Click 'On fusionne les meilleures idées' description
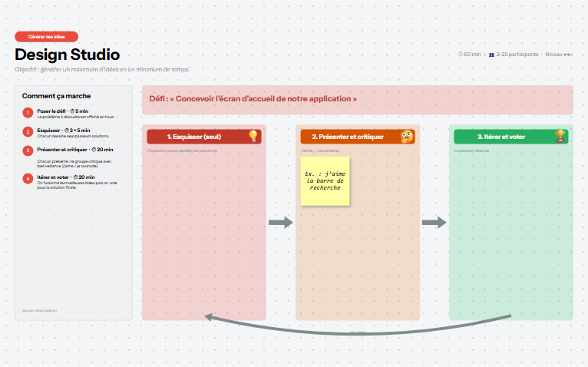Screen dimensions: 588x367 tap(77, 185)
